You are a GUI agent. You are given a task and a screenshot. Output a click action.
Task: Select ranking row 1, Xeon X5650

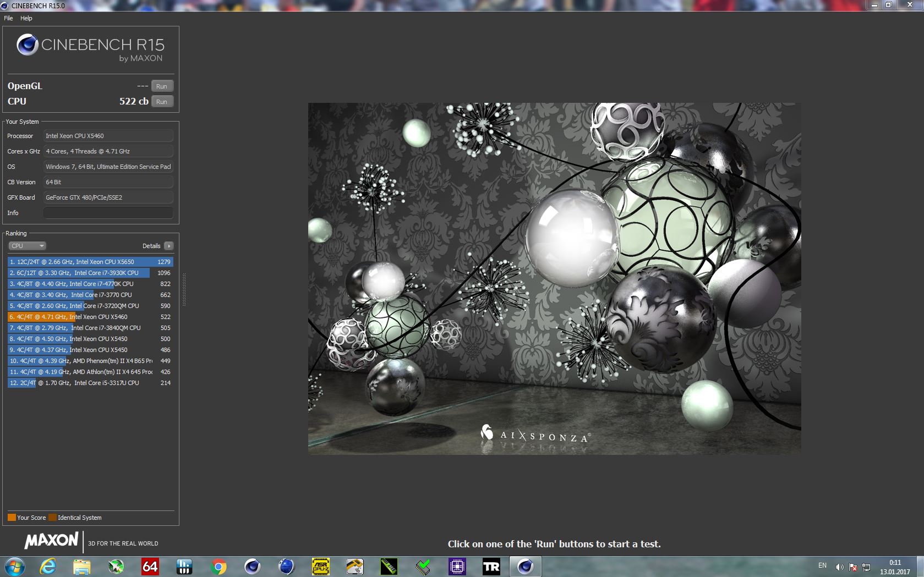pyautogui.click(x=90, y=262)
